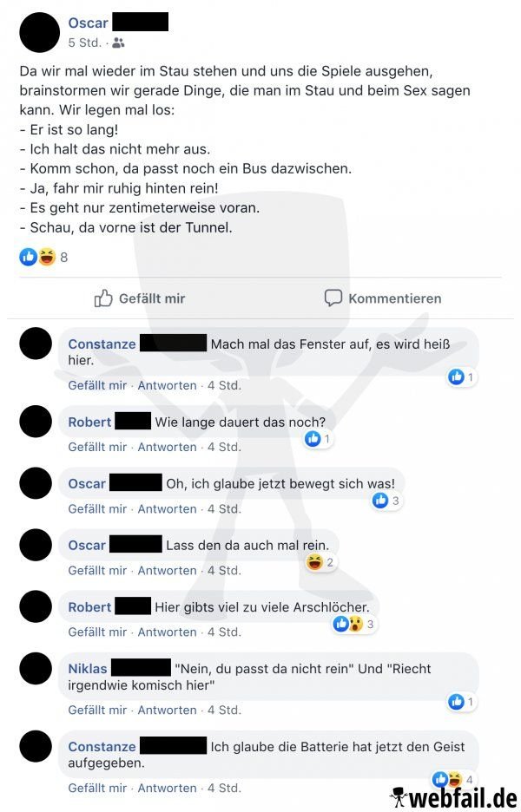The image size is (521, 812).
Task: Click Gefällt mir under 'Lass den da auch mal rein'
Action: 97,570
